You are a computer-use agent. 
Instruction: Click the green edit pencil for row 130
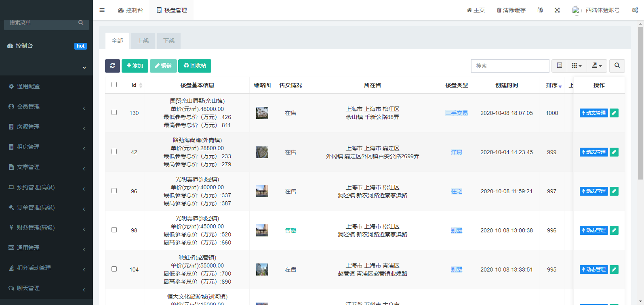pyautogui.click(x=614, y=113)
